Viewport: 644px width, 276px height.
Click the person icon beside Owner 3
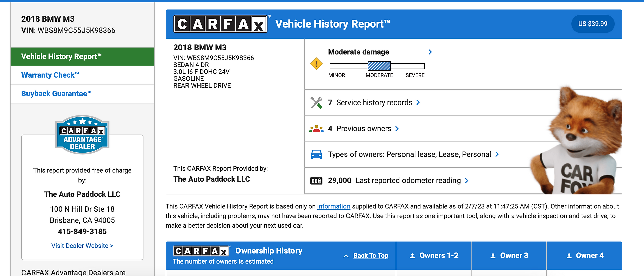point(493,256)
